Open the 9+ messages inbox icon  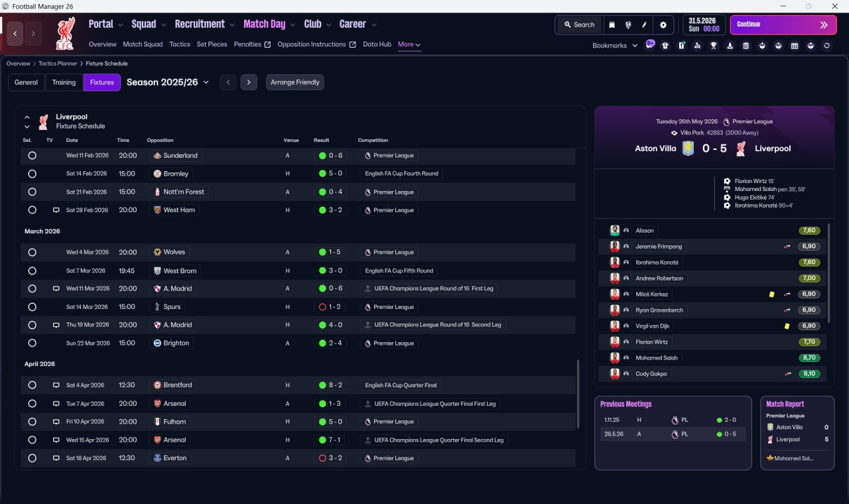[x=650, y=45]
